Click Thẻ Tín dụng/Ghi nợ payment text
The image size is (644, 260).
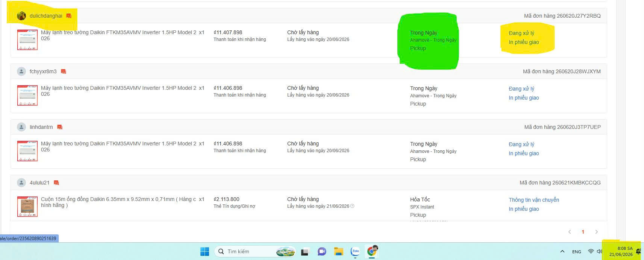(x=234, y=206)
